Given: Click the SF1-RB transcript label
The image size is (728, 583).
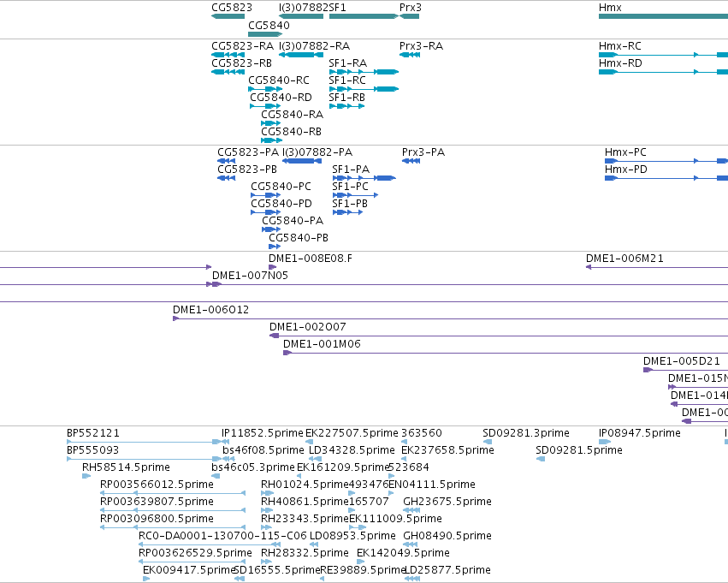Looking at the screenshot, I should (346, 98).
